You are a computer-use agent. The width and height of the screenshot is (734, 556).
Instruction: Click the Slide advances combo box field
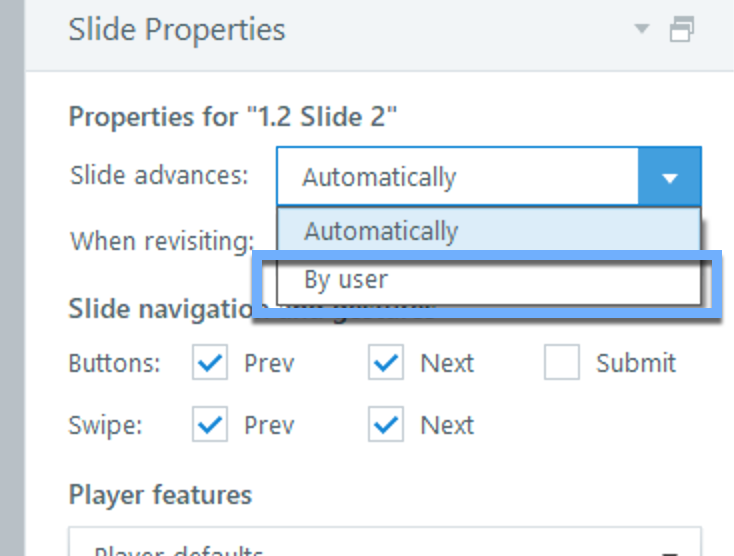pyautogui.click(x=457, y=178)
